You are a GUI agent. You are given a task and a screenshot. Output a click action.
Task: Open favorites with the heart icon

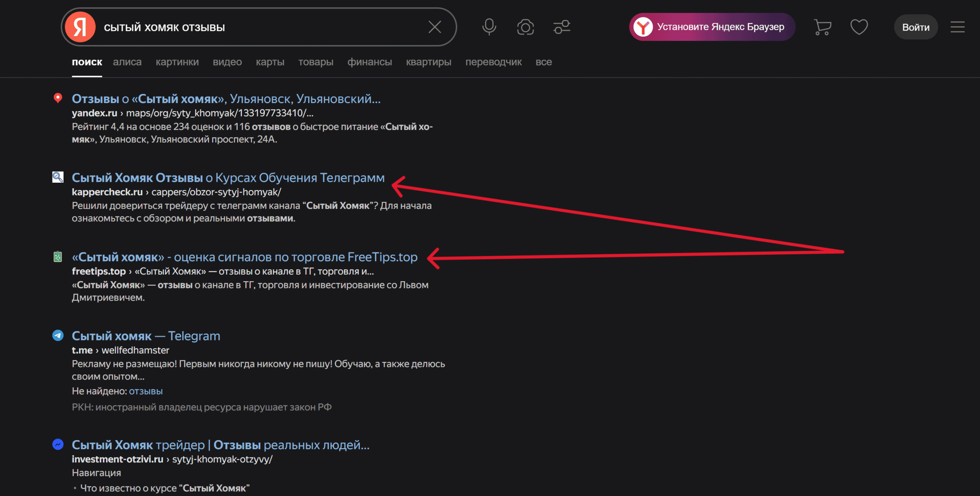859,27
